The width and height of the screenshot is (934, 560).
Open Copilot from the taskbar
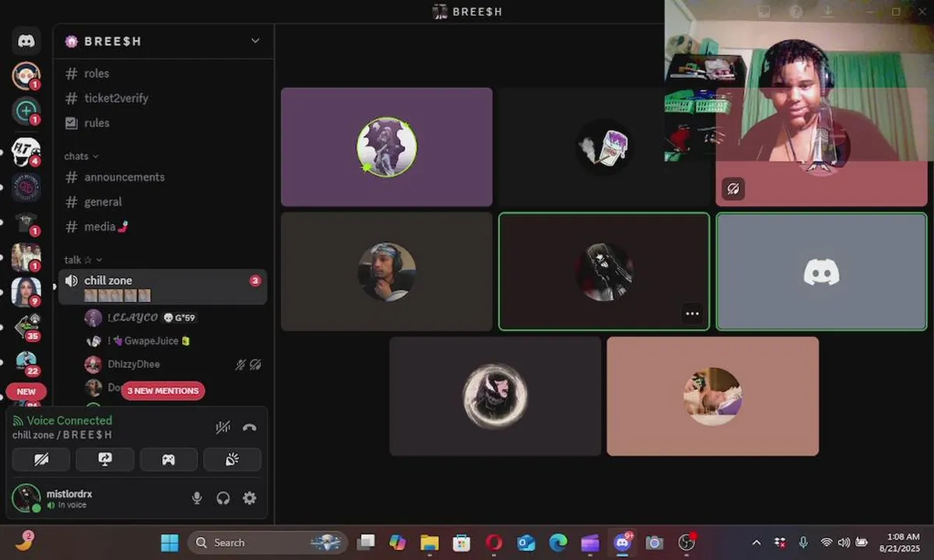[x=398, y=542]
